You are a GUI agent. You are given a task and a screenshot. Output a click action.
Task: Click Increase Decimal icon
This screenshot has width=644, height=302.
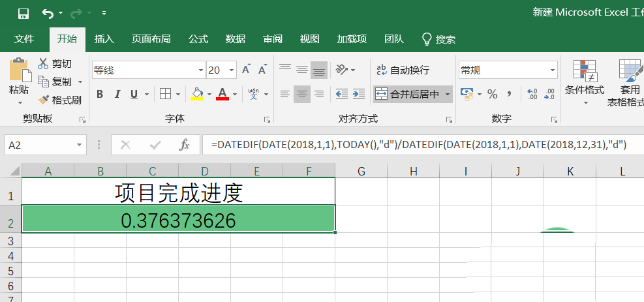(x=532, y=95)
